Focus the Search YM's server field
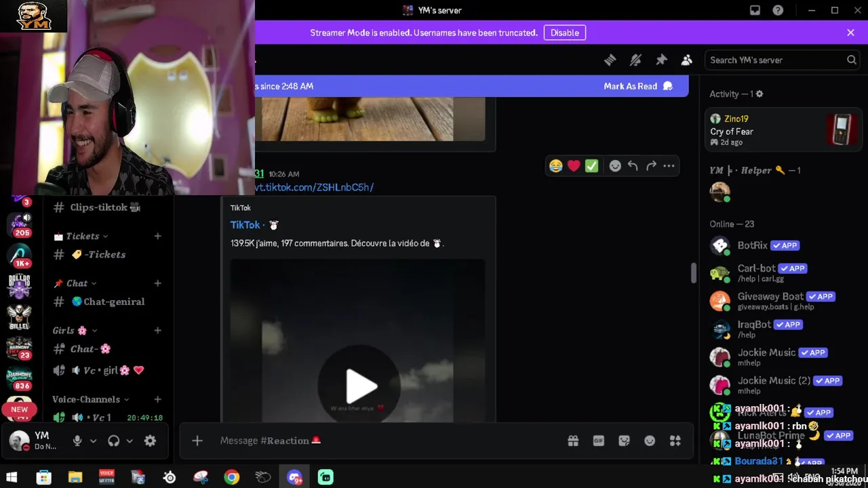Image resolution: width=868 pixels, height=488 pixels. (782, 60)
